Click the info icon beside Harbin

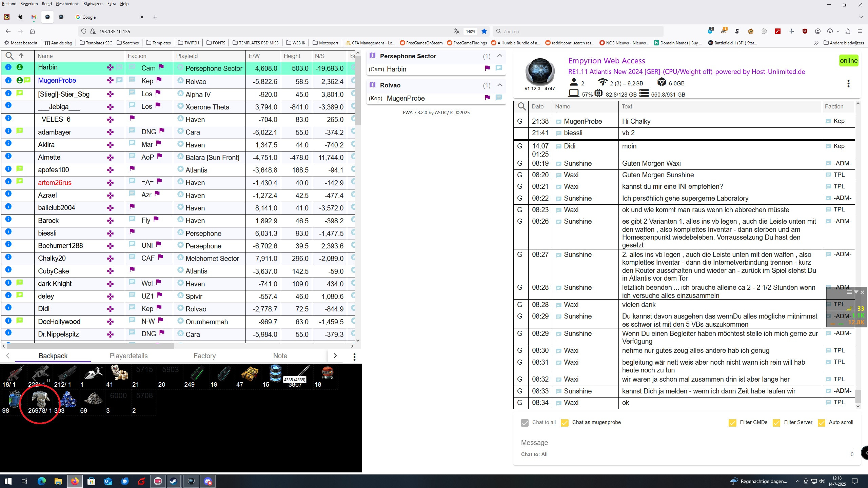pos(8,67)
